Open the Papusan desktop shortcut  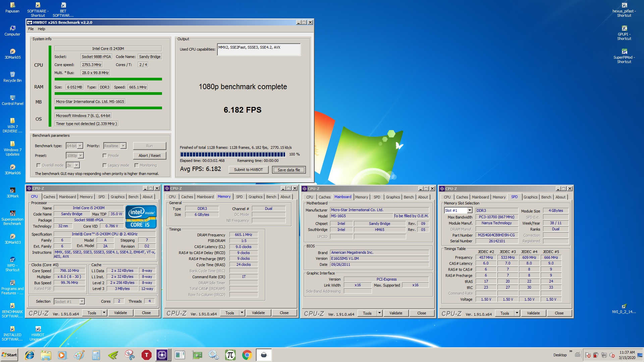12,7
